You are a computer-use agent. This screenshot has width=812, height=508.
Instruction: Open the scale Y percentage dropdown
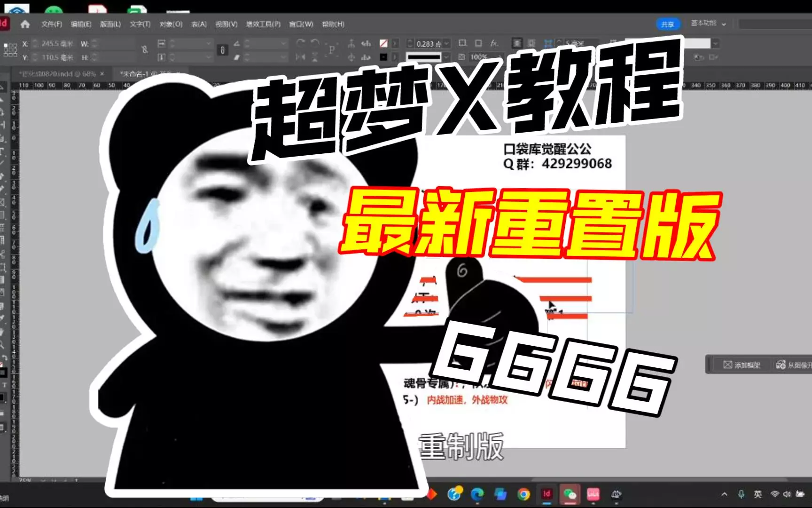coord(209,57)
